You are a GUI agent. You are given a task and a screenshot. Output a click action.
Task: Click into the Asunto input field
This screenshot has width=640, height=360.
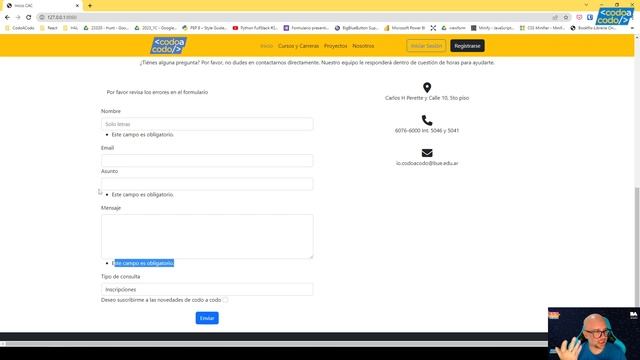[207, 184]
